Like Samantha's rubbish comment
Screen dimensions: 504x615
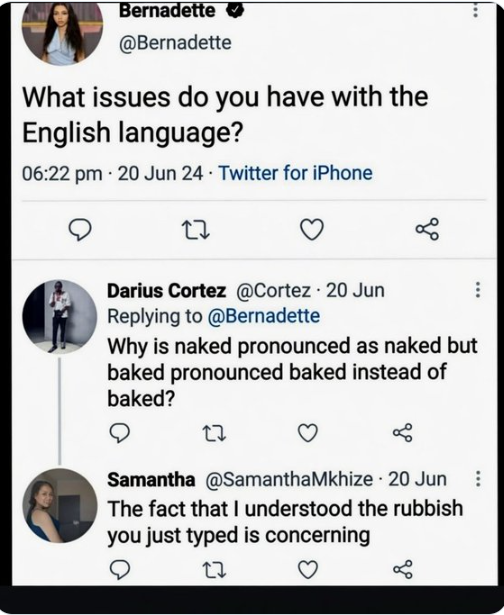[x=308, y=570]
